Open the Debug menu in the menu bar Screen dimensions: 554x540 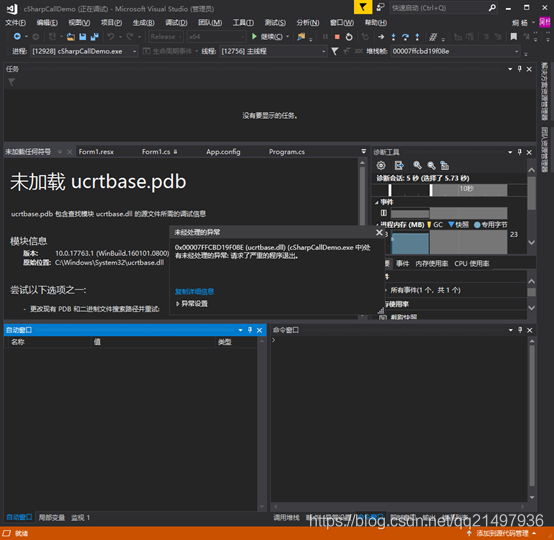[x=176, y=23]
